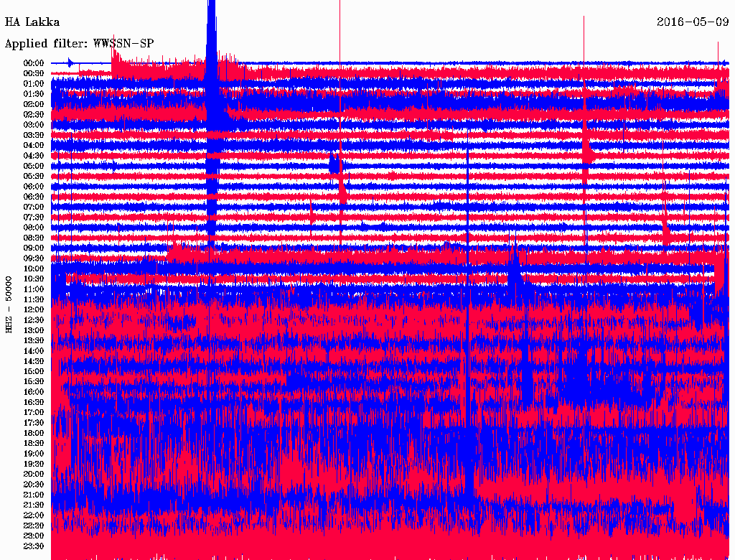Select the 02:30 time label
The width and height of the screenshot is (735, 560).
point(34,114)
